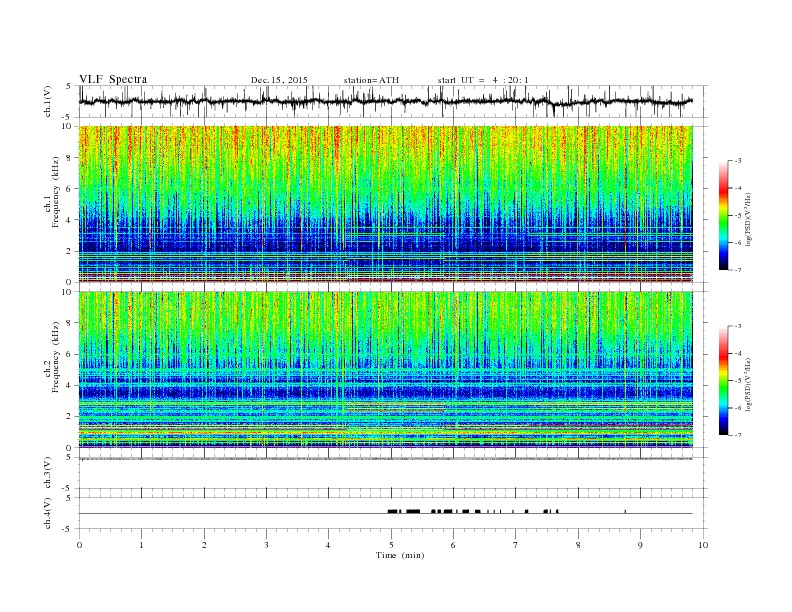Image resolution: width=792 pixels, height=612 pixels.
Task: Click the ch.2 color scale "log(PSD)(V²/Hz)" label
Action: click(x=749, y=384)
